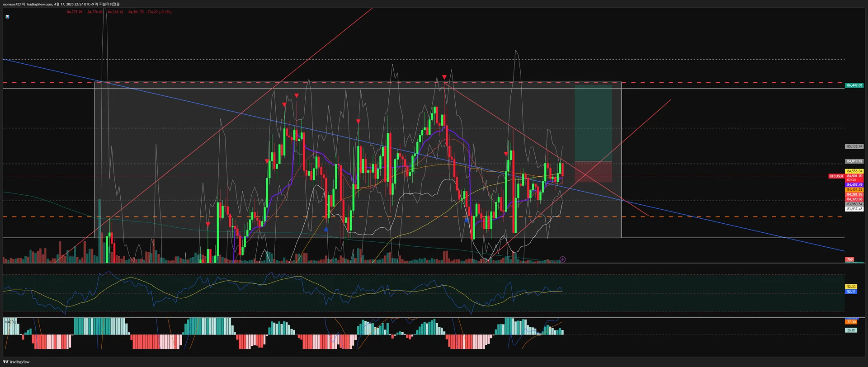868x367 pixels.
Task: Click the purple 84,457.49 price label
Action: pyautogui.click(x=854, y=185)
